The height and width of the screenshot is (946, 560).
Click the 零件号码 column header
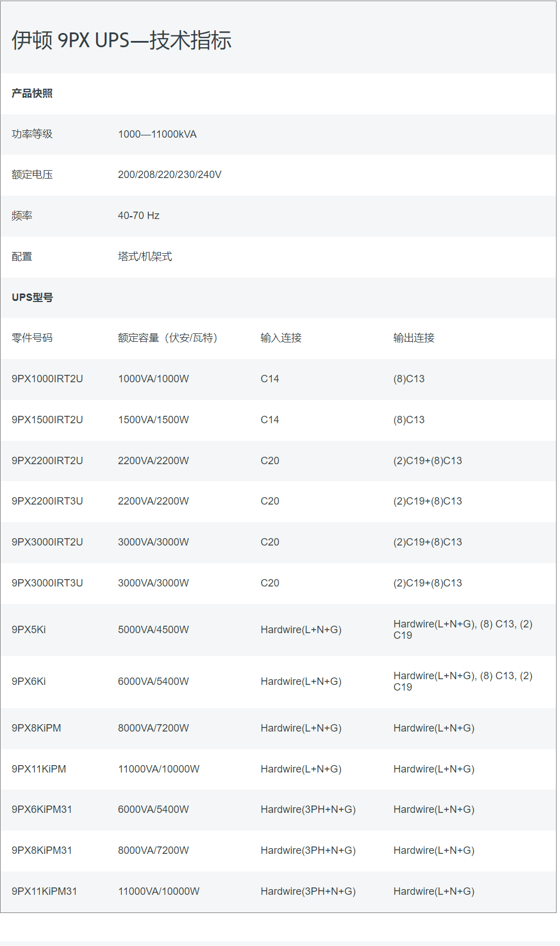[x=32, y=338]
